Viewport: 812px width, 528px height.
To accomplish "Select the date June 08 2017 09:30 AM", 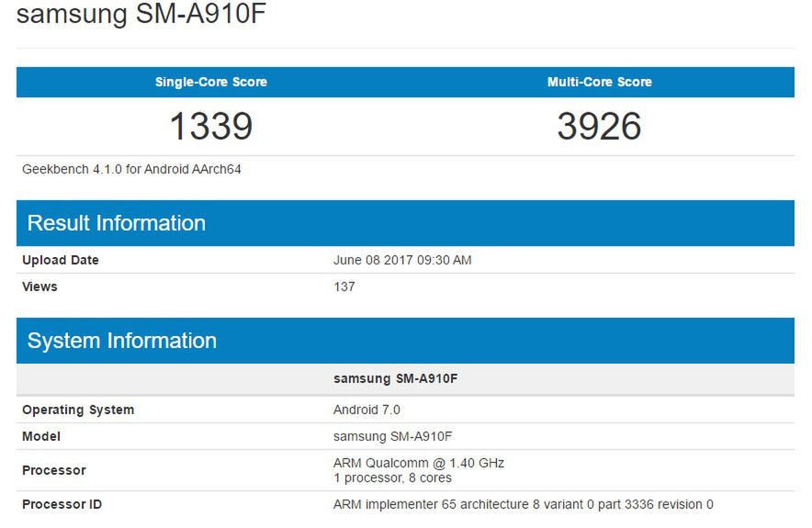I will pyautogui.click(x=402, y=260).
